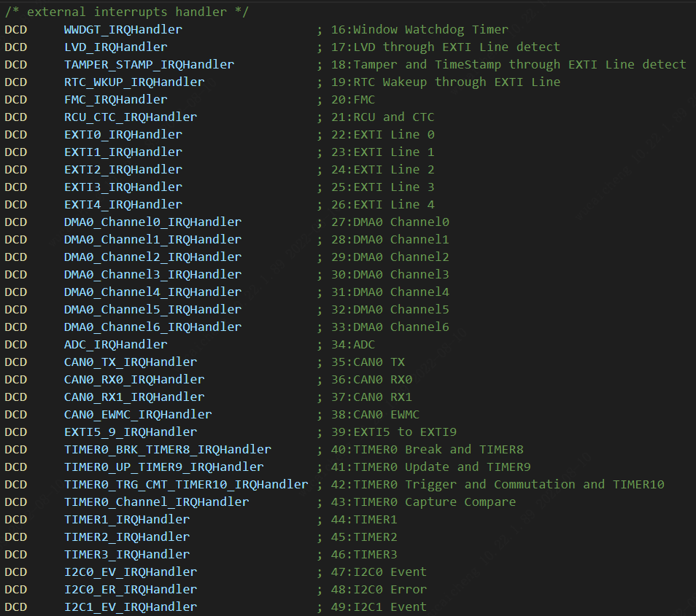Place cursor on CAN0_TX_IRQHandler
696x616 pixels.
pos(131,362)
